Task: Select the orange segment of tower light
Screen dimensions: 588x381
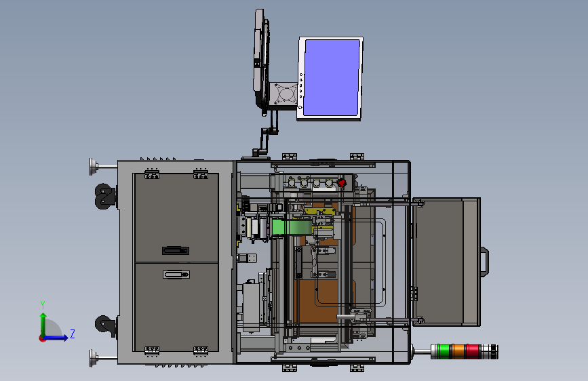Action: [459, 351]
